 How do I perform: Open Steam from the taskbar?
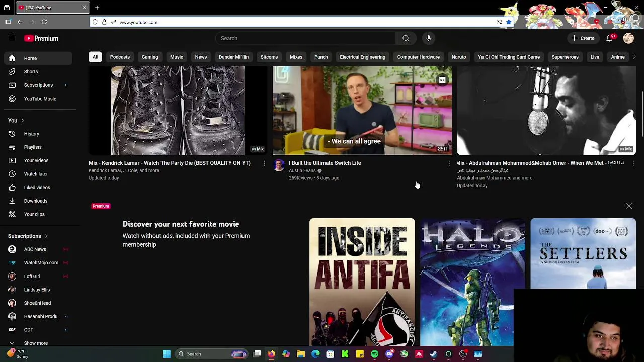pos(434,354)
